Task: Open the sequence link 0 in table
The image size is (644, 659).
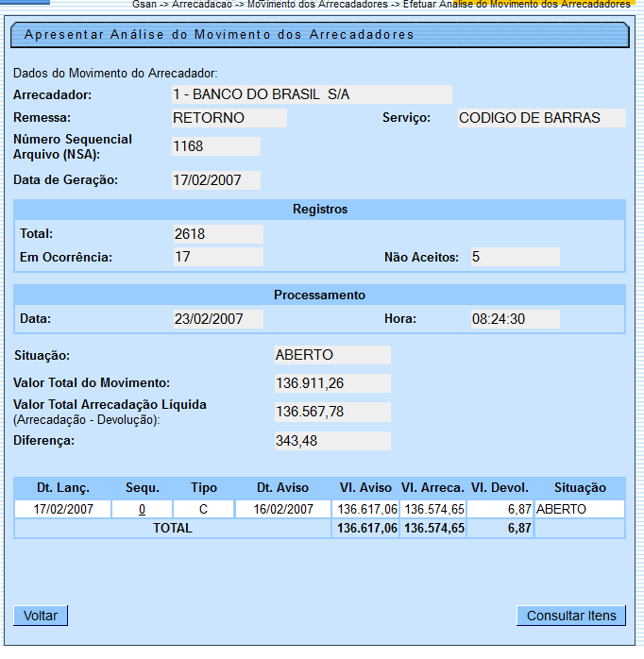Action: point(142,509)
